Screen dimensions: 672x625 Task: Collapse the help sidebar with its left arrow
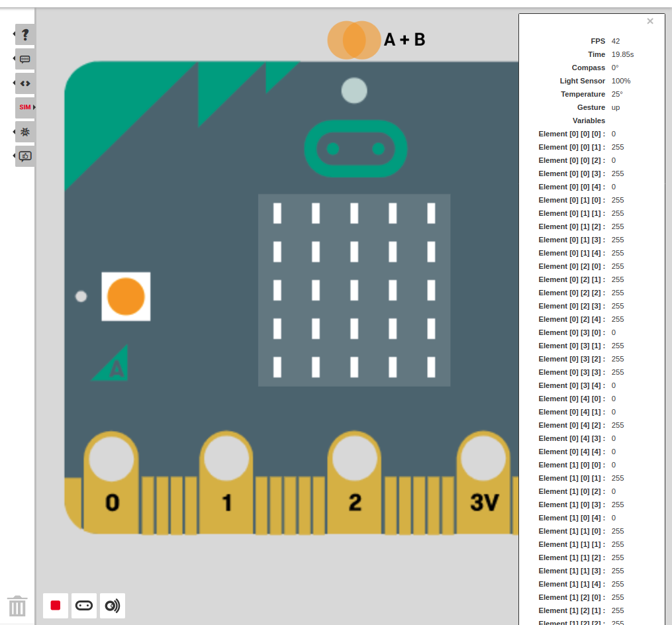pyautogui.click(x=15, y=34)
